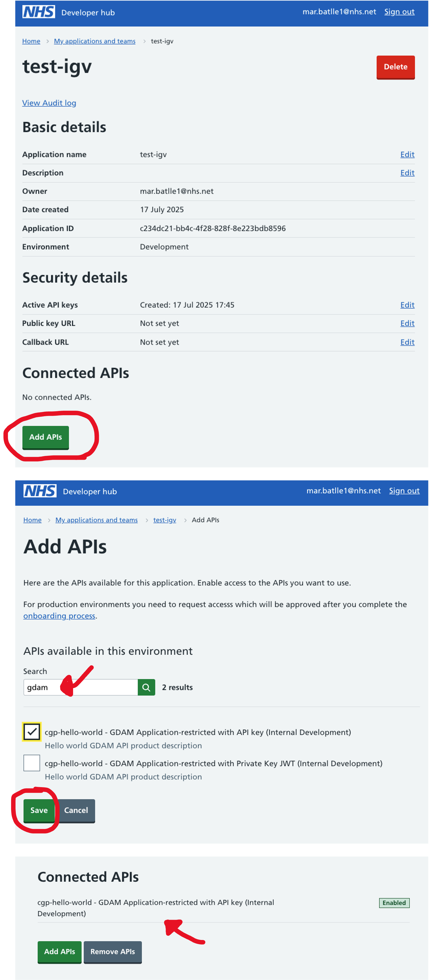This screenshot has height=980, width=429.
Task: Open My applications and teams top breadcrumb
Action: pyautogui.click(x=95, y=41)
